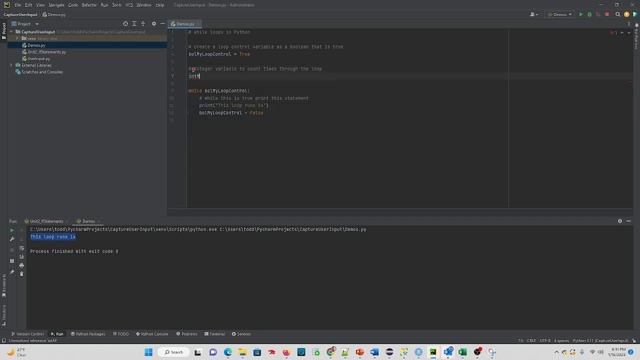Open Microsoft Edge from taskbar

[228, 352]
